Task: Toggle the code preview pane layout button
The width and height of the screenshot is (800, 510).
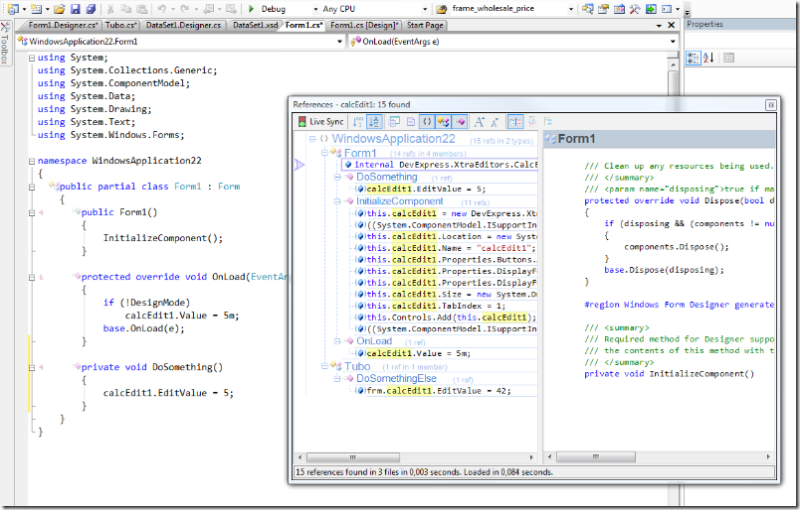Action: coord(515,121)
